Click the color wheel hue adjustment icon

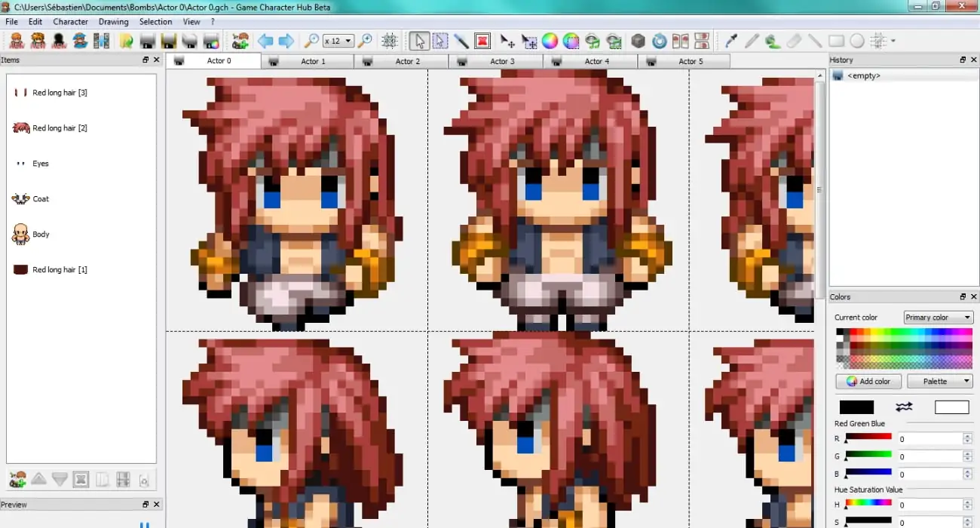point(550,41)
